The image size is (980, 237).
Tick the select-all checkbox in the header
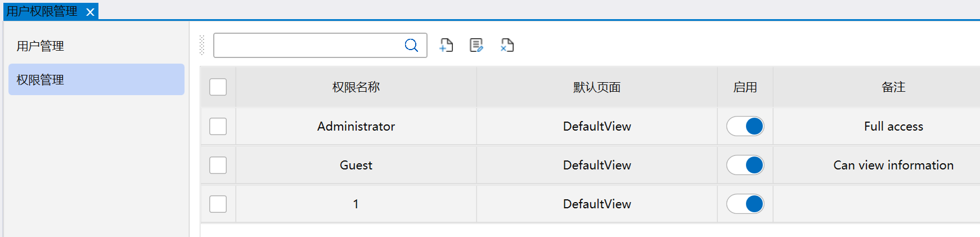218,87
